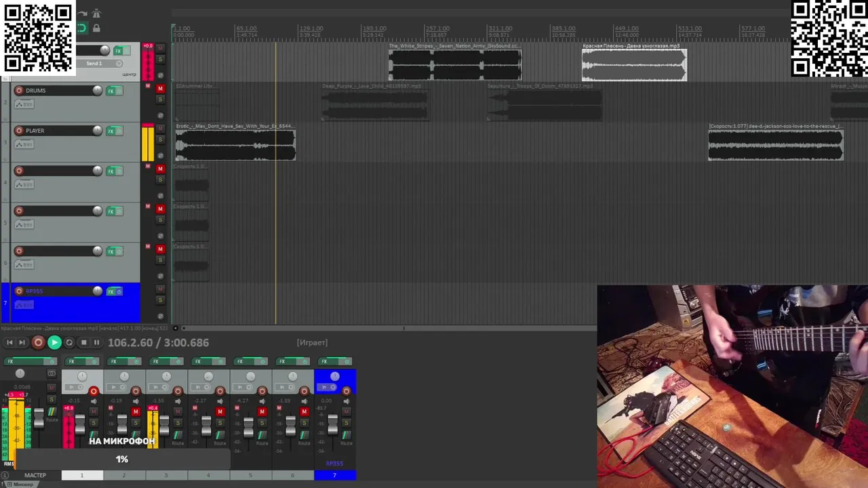
Task: Open FX chain for RP355 track
Action: point(111,291)
